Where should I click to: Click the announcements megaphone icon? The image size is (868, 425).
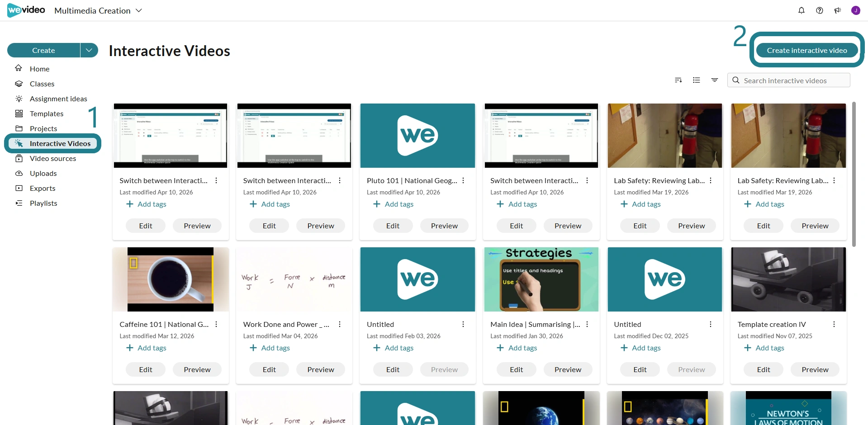(x=837, y=10)
